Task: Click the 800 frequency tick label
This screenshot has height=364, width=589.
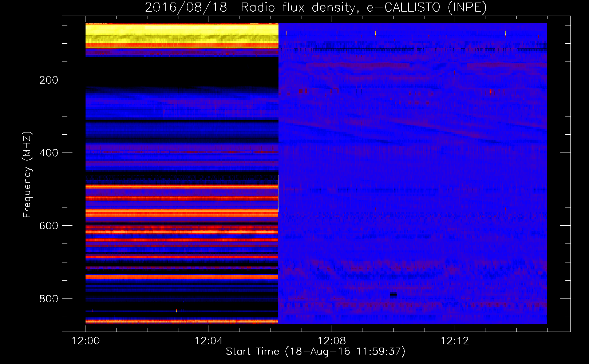Action: (x=49, y=299)
